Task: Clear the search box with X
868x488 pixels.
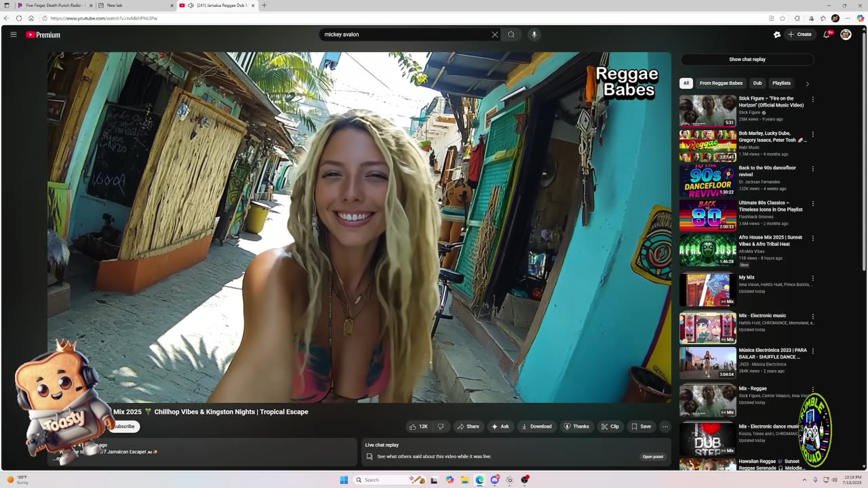Action: coord(495,35)
